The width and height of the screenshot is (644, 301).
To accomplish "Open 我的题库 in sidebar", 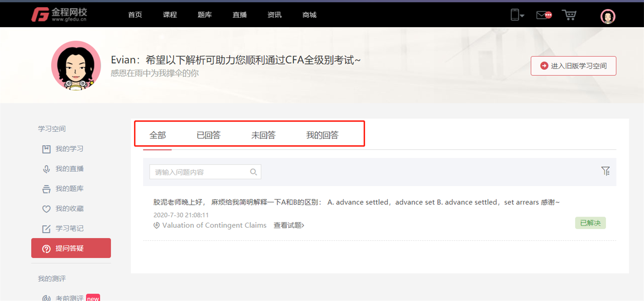I will 69,189.
